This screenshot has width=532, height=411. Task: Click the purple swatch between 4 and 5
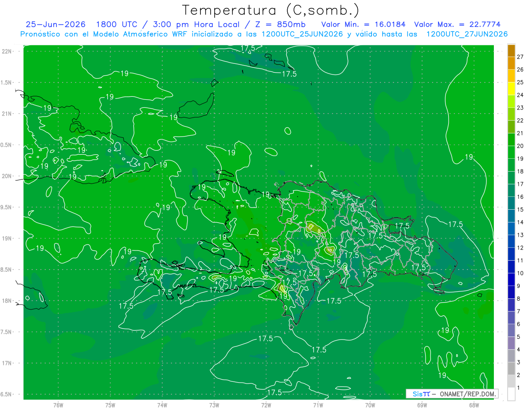tap(511, 343)
